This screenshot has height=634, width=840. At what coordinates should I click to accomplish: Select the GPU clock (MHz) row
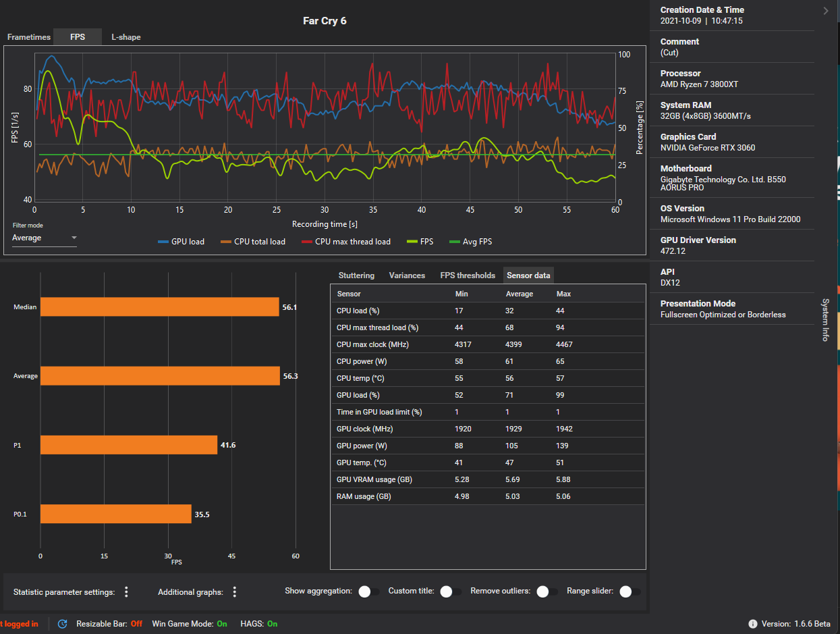pyautogui.click(x=488, y=429)
